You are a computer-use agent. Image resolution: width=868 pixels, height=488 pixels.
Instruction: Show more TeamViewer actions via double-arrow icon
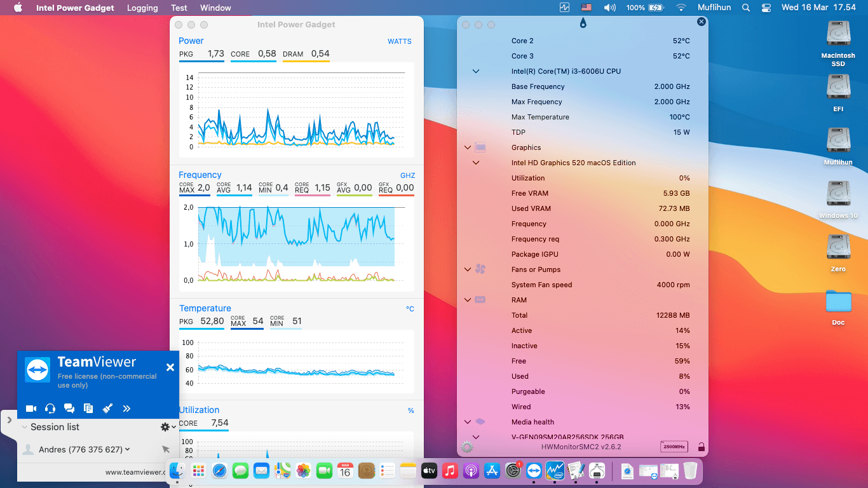(126, 409)
